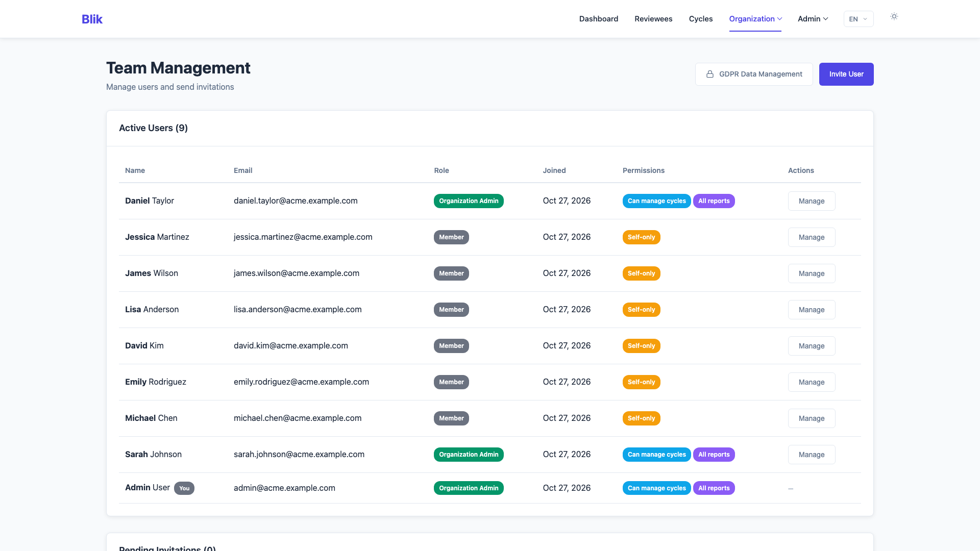Open the EN language dropdown

pos(858,19)
